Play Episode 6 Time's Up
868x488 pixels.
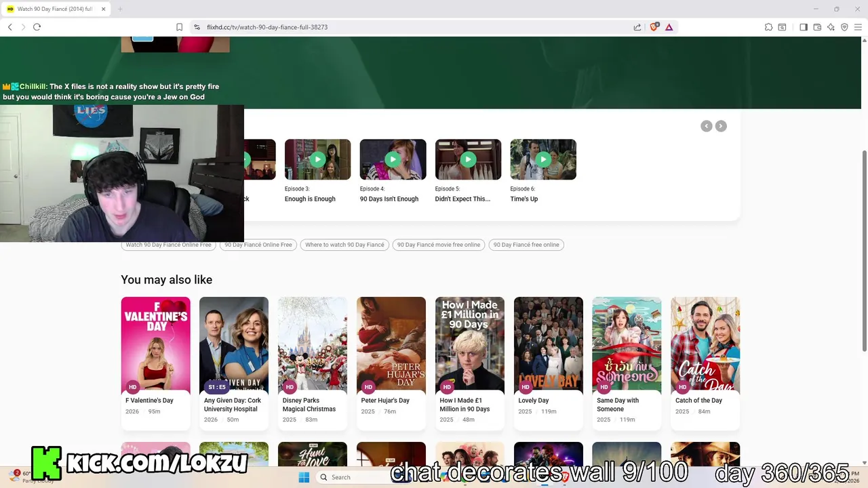pyautogui.click(x=543, y=159)
